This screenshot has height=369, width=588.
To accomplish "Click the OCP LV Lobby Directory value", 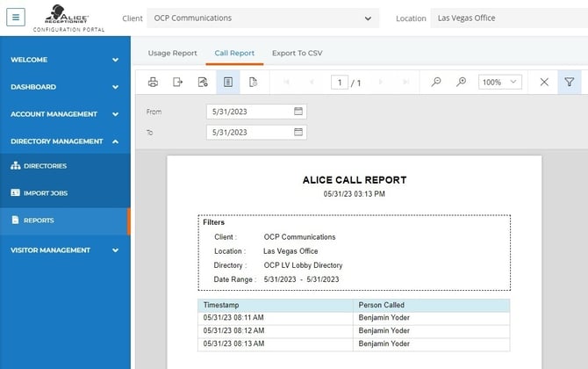I will pos(303,265).
